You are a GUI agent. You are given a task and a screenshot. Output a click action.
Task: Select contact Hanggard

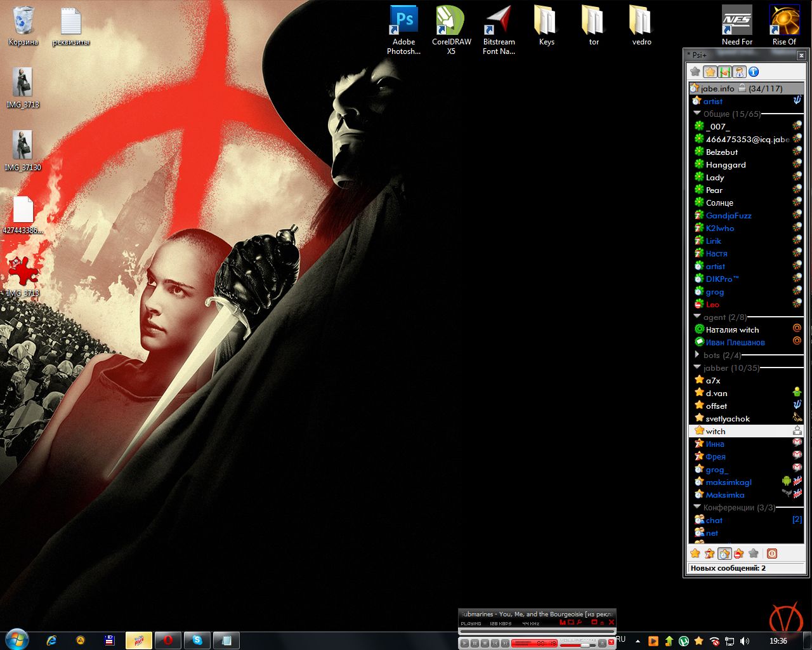click(747, 164)
